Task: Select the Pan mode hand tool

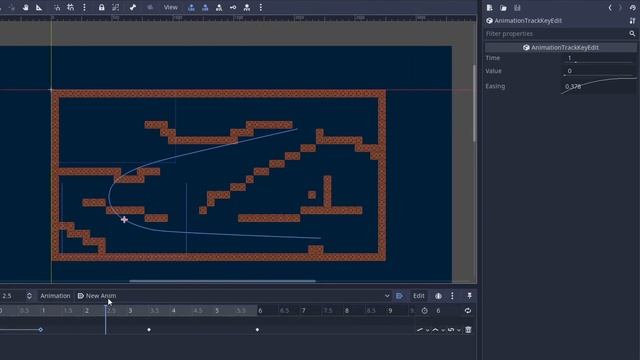Action: [25, 7]
